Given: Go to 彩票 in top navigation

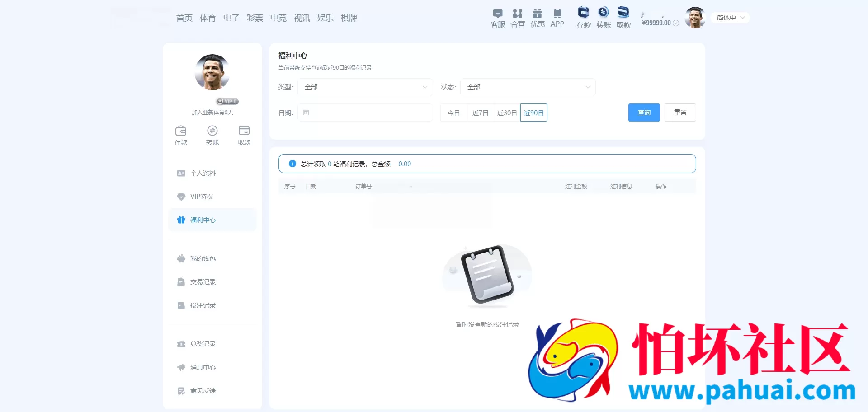Looking at the screenshot, I should tap(255, 18).
